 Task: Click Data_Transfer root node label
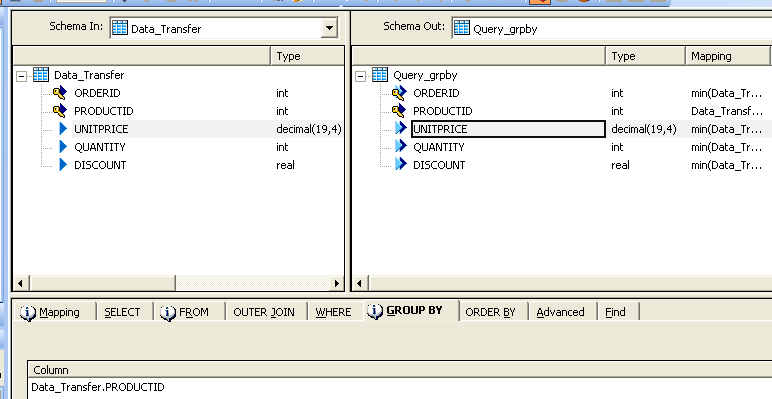click(89, 75)
